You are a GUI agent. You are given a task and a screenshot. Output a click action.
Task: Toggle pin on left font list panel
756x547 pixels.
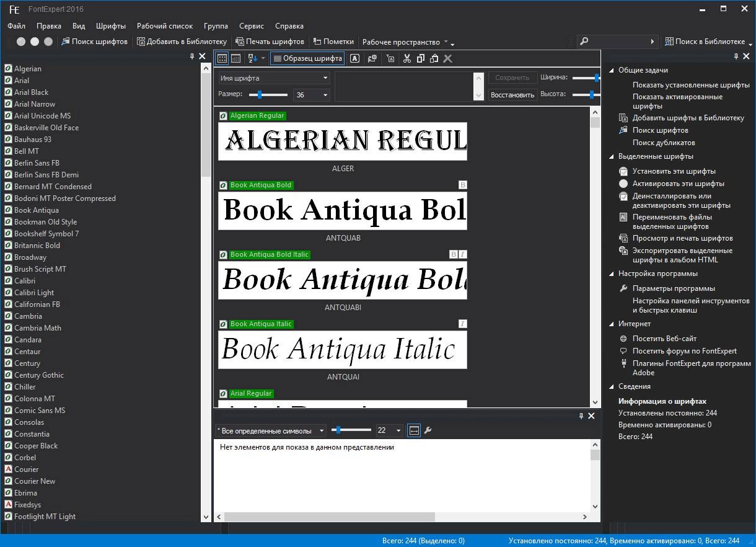192,56
